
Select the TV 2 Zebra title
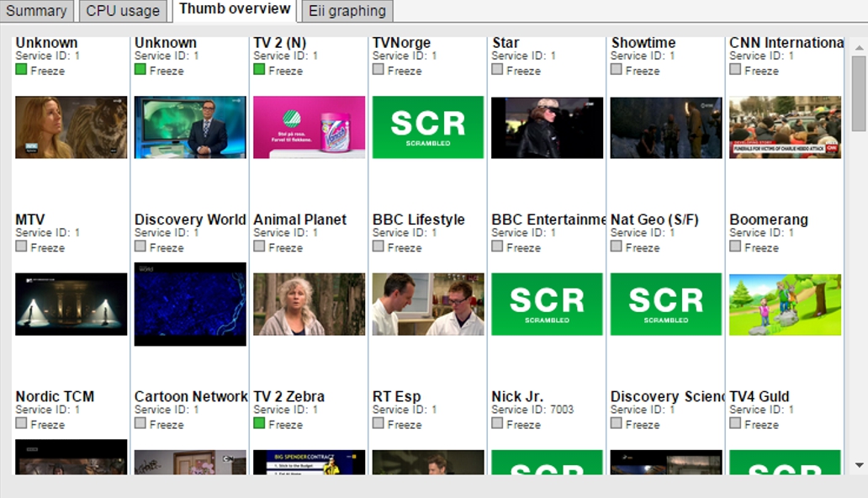tap(289, 396)
